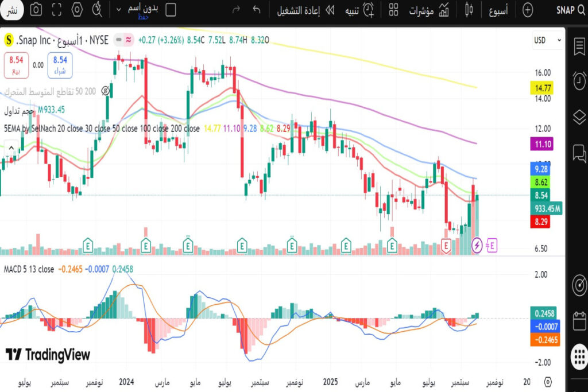The image size is (588, 392).
Task: Click the undo arrow in the toolbar
Action: [x=257, y=10]
